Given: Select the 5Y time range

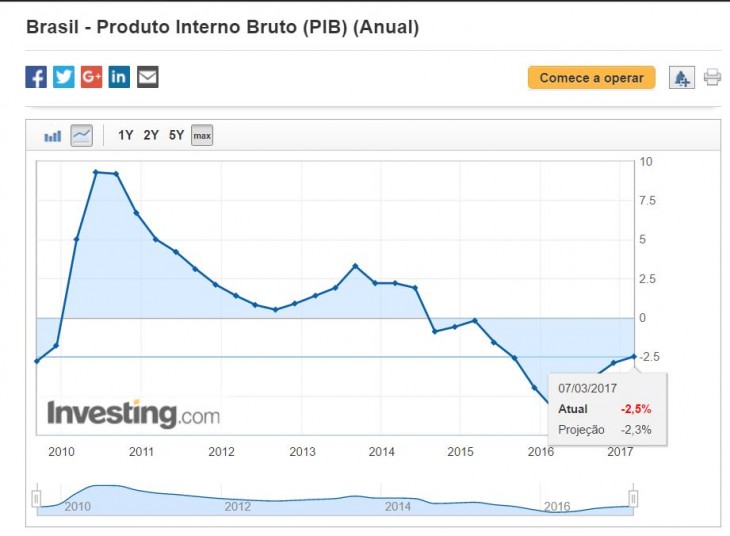Looking at the screenshot, I should (176, 135).
